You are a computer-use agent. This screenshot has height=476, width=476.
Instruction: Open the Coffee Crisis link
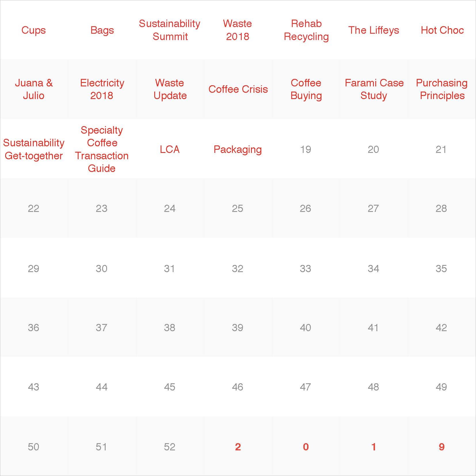tap(238, 89)
